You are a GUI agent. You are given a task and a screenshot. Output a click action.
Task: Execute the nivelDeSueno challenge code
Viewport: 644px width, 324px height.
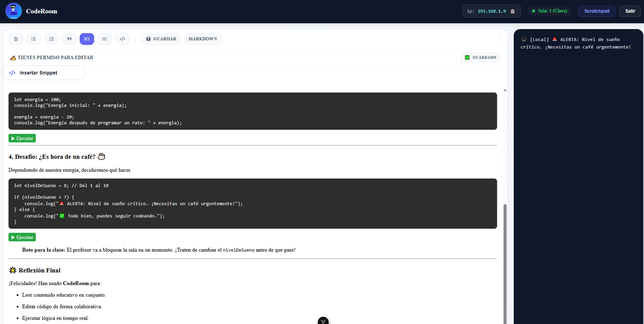22,237
